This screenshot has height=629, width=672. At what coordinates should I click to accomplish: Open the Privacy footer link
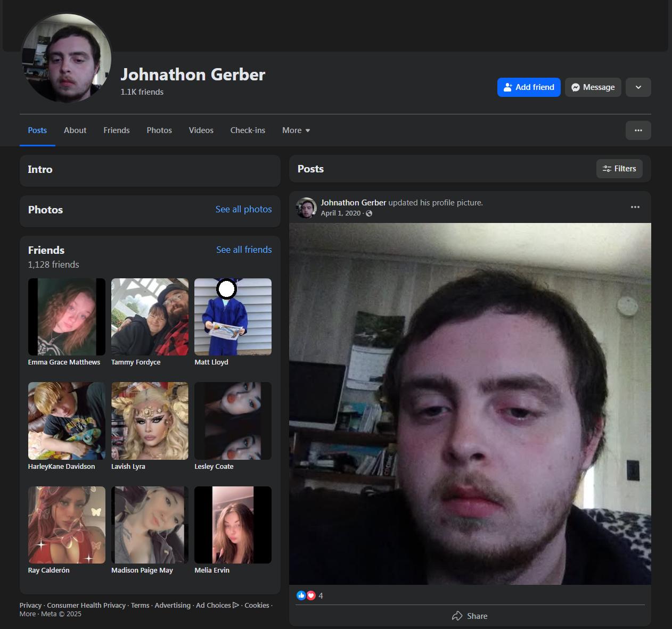coord(30,606)
